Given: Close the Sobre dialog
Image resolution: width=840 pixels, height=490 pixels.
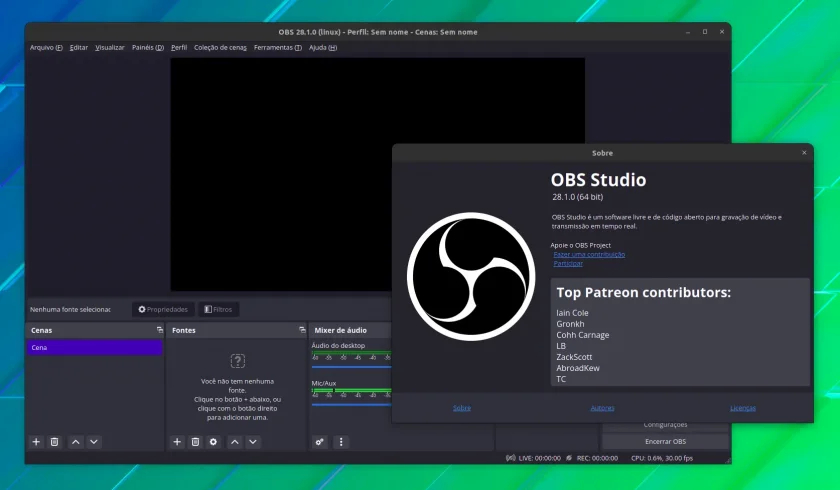Looking at the screenshot, I should coord(804,153).
